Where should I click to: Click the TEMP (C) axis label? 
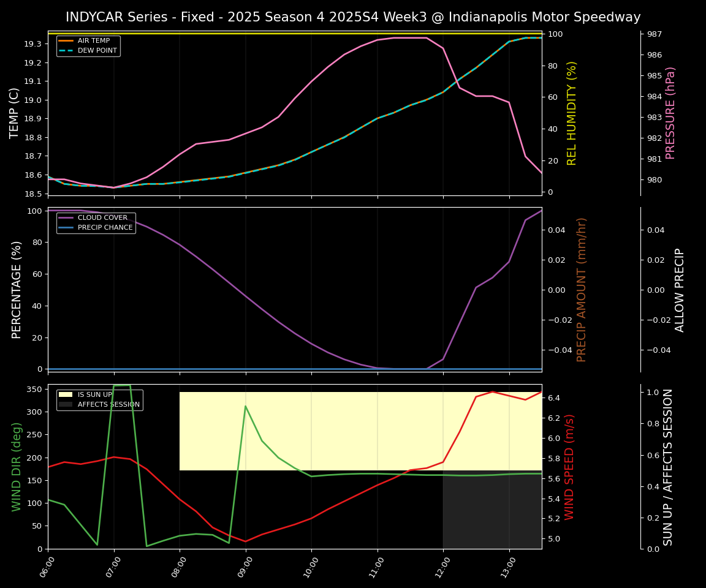pyautogui.click(x=15, y=113)
